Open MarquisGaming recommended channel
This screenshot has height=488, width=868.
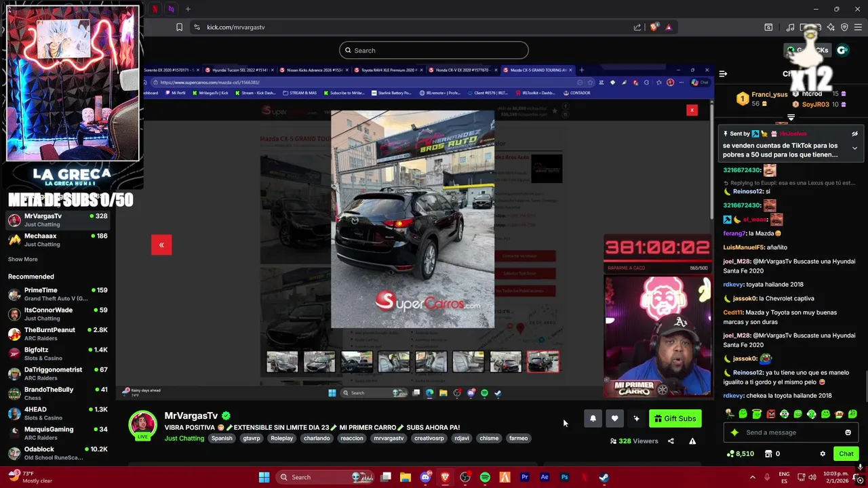coord(58,433)
